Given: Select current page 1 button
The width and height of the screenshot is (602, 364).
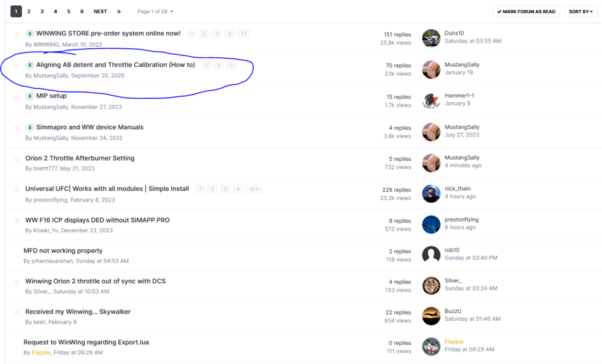Looking at the screenshot, I should 16,11.
